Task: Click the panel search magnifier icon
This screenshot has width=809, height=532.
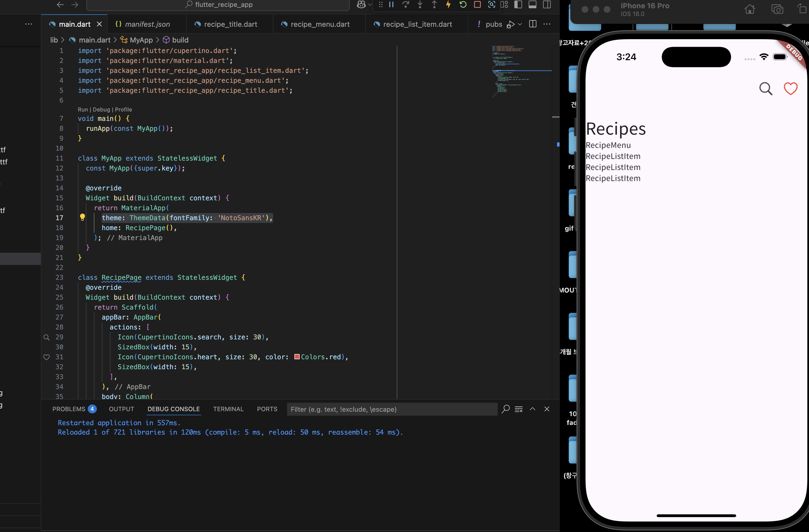Action: tap(505, 409)
